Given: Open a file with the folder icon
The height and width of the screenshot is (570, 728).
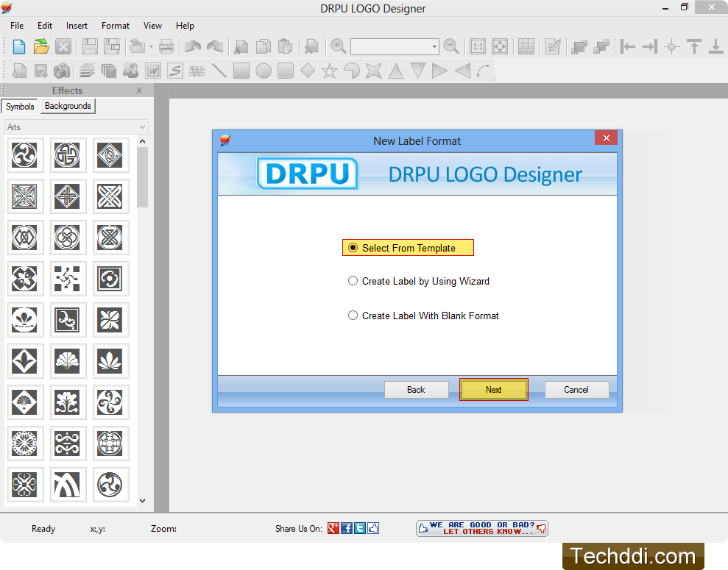Looking at the screenshot, I should click(41, 46).
